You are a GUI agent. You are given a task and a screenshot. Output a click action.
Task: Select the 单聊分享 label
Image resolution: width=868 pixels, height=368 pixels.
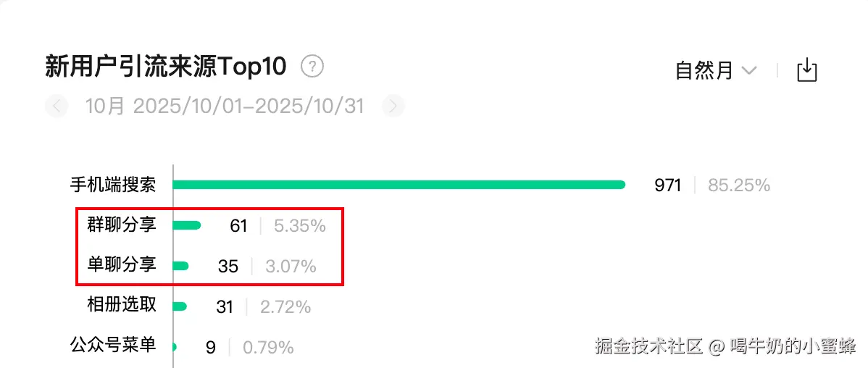pyautogui.click(x=122, y=265)
